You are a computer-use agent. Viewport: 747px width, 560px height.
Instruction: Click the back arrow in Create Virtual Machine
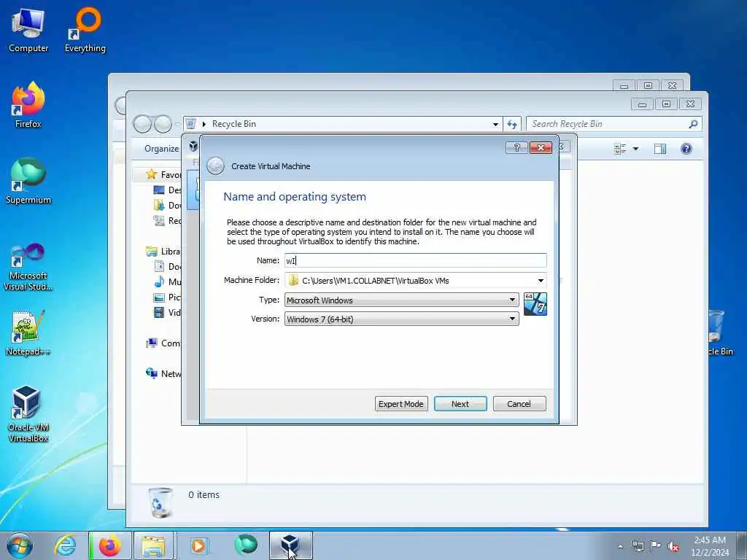[215, 166]
